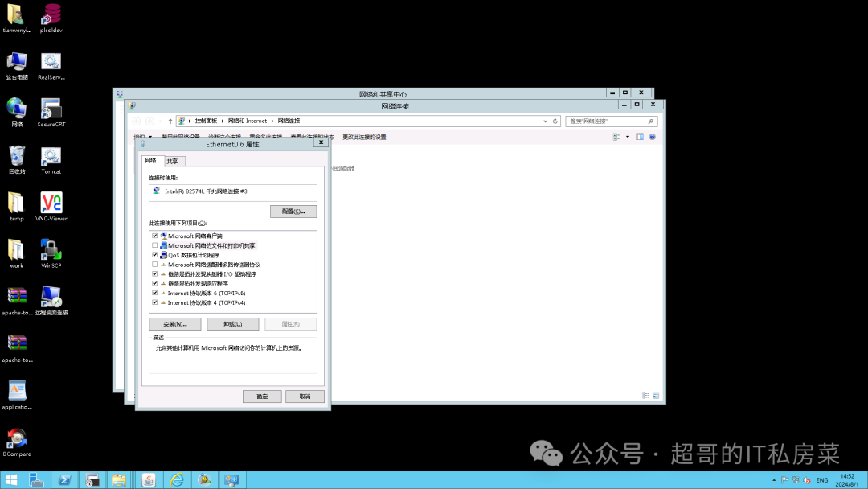Click the 配置(C)... button
This screenshot has width=868, height=489.
[293, 212]
